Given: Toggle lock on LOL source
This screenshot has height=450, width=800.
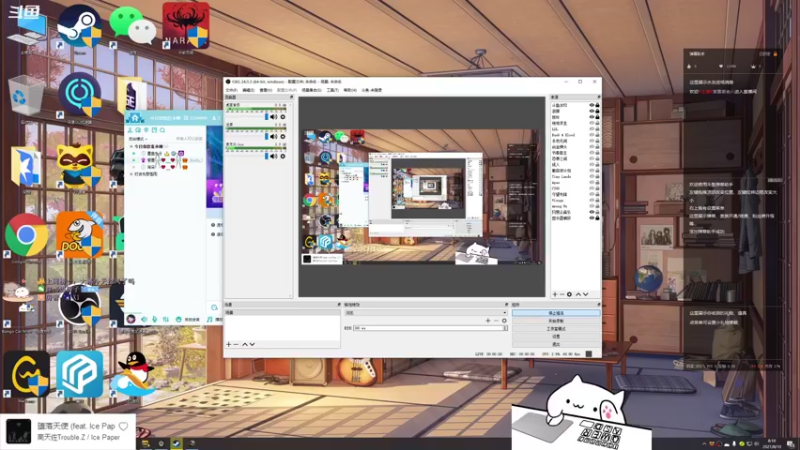Looking at the screenshot, I should (597, 129).
